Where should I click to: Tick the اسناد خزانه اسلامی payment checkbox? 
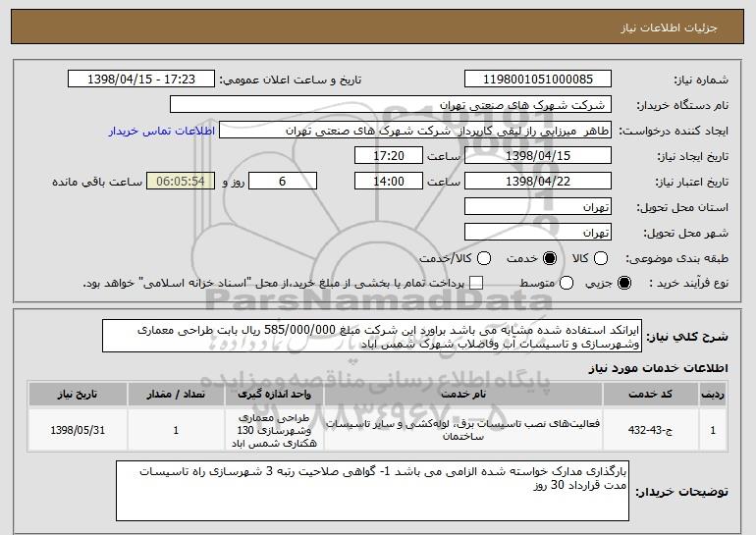tap(476, 283)
